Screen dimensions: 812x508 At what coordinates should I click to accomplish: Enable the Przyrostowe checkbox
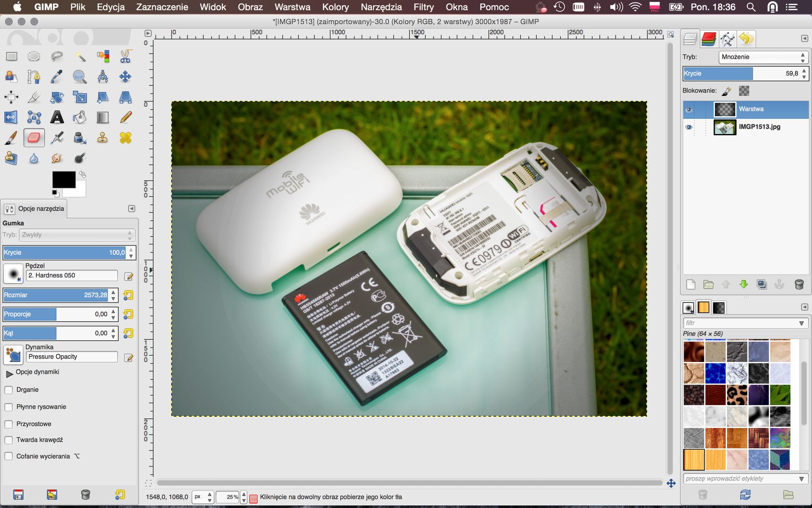(8, 424)
